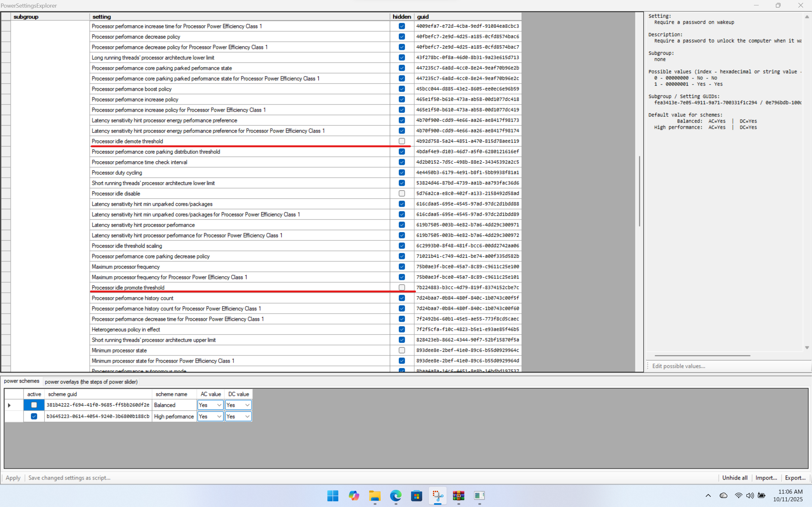Viewport: 812px width, 507px height.
Task: Check hidden box for Processor idle demote threshold
Action: tap(402, 141)
